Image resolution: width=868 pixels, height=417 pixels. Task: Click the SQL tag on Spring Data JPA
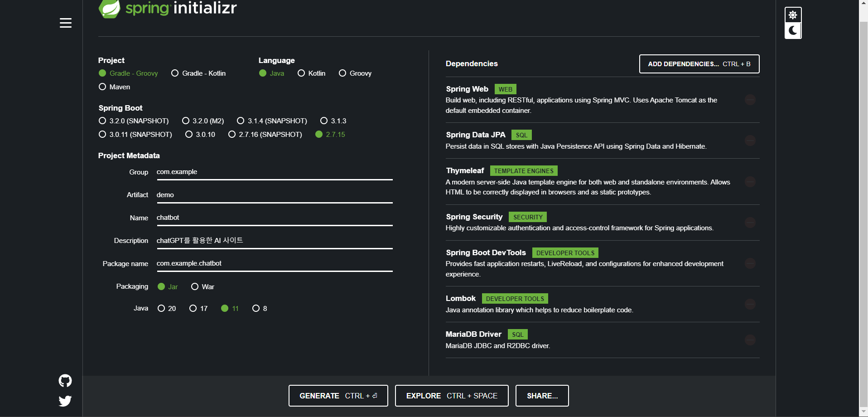(x=521, y=135)
